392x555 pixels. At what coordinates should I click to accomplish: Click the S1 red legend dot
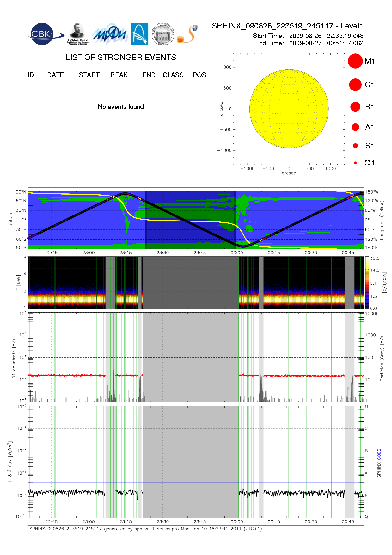355,146
